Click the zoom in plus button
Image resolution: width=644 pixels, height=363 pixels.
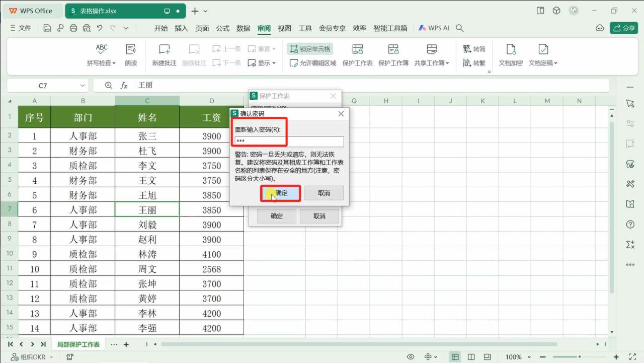click(x=617, y=357)
